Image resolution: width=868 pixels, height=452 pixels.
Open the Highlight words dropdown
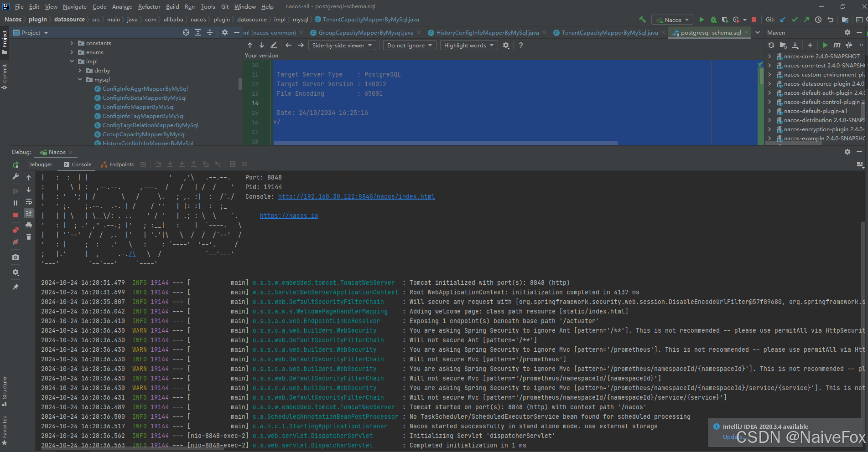click(468, 45)
